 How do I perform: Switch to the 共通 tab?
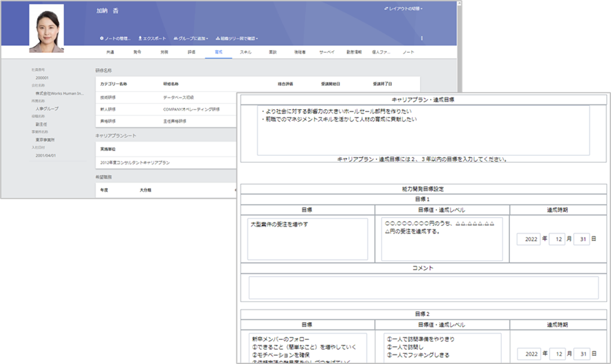110,52
